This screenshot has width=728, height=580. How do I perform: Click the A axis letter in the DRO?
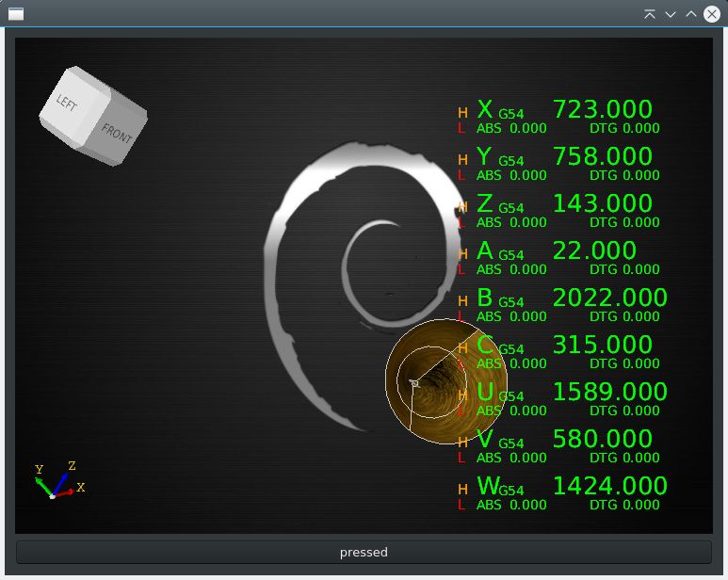(485, 251)
